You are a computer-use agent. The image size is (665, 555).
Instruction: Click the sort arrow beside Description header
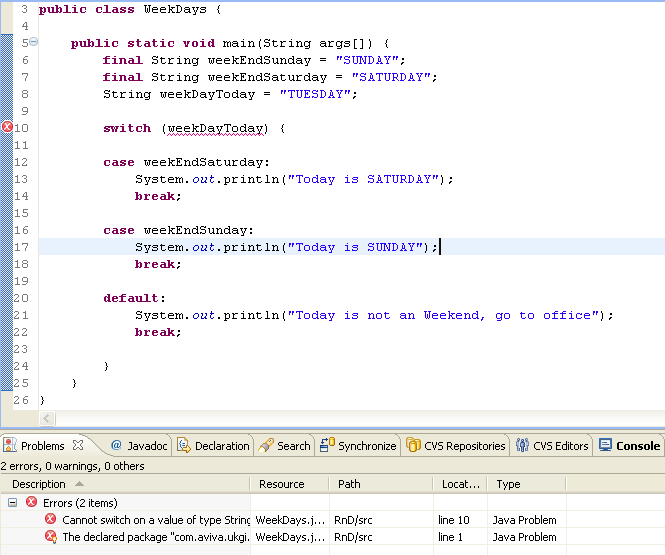click(79, 484)
